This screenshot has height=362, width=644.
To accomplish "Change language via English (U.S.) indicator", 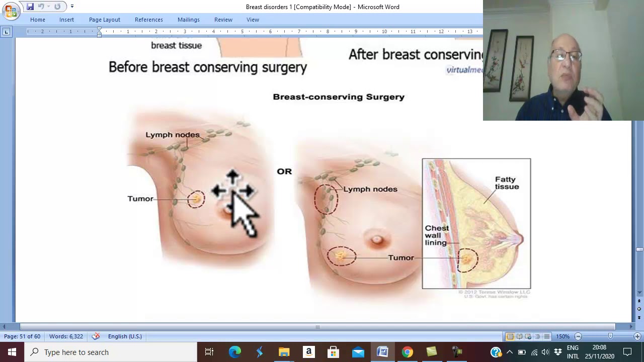I will point(125,336).
